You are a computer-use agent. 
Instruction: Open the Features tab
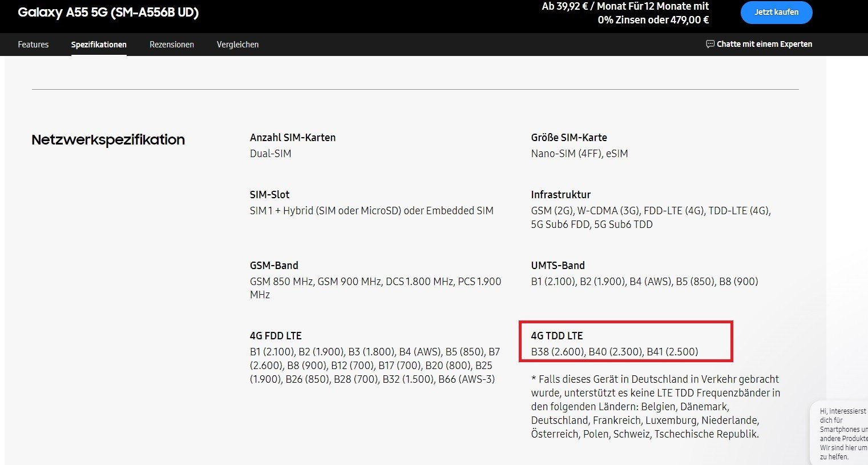(x=33, y=45)
